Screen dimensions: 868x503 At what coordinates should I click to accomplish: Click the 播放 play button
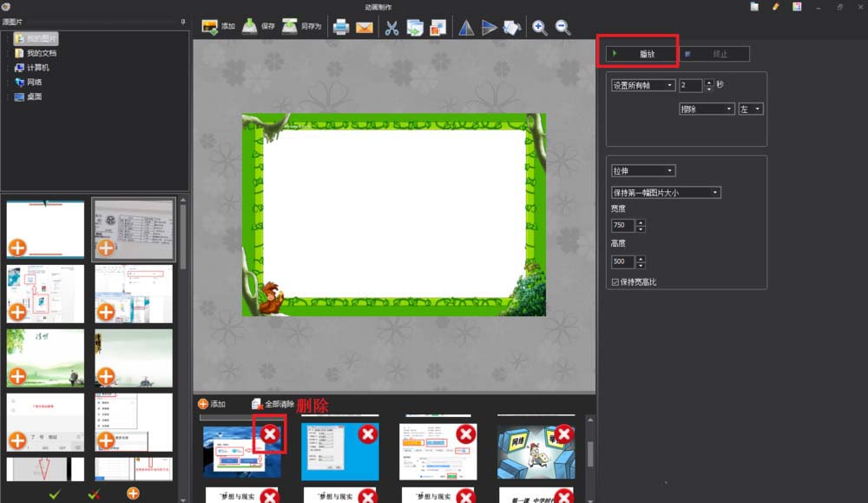point(641,54)
